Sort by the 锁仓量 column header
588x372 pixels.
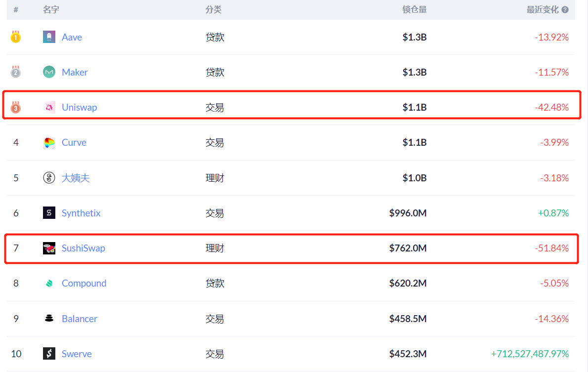click(414, 10)
